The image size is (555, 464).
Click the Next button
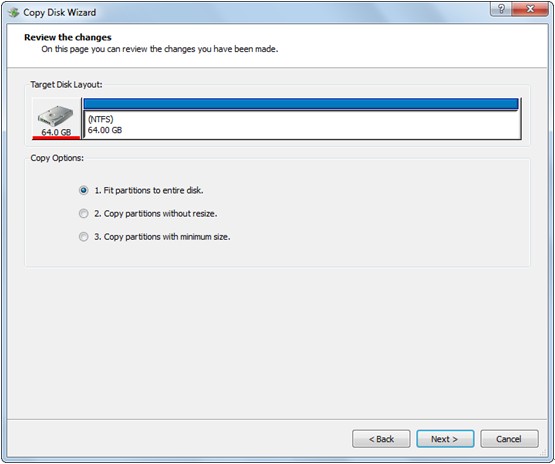click(x=445, y=439)
